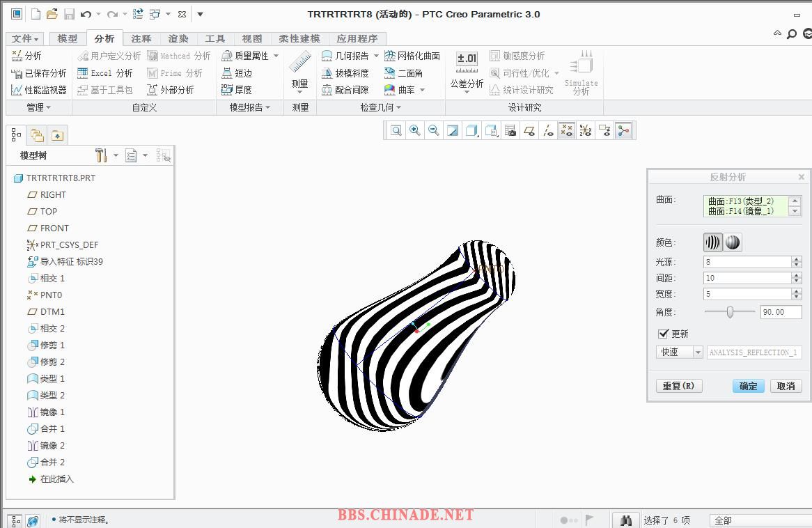
Task: Click the OK confirm button
Action: pyautogui.click(x=749, y=386)
